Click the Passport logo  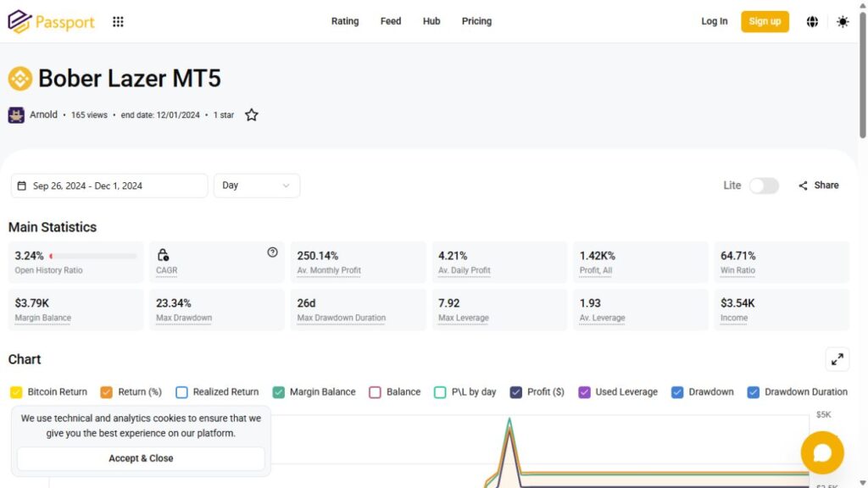[51, 21]
